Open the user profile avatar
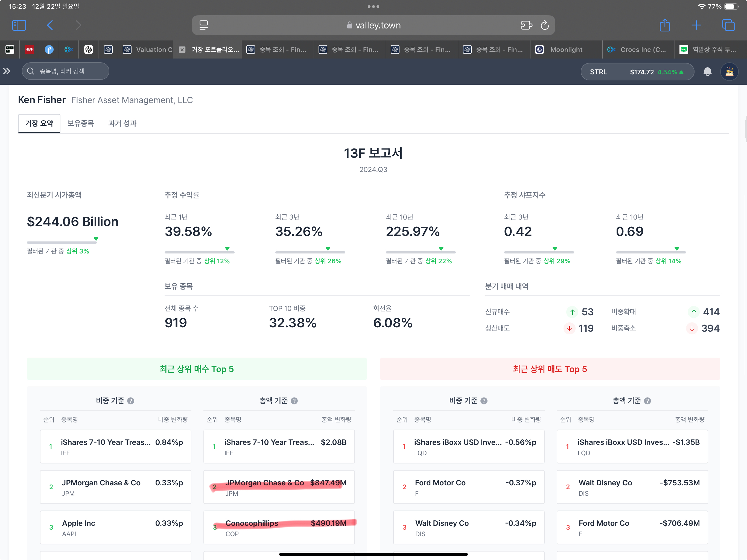Screen dimensions: 747x560 click(x=729, y=72)
